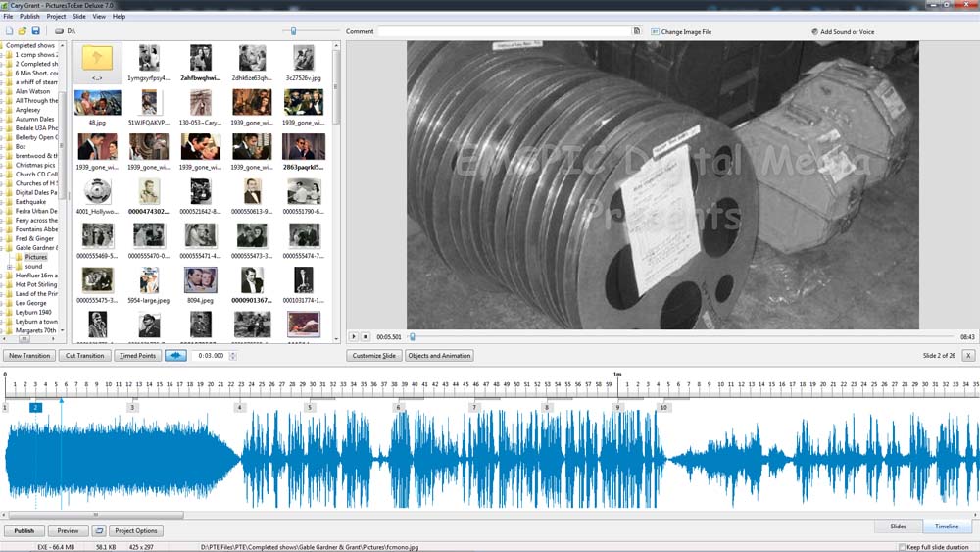The width and height of the screenshot is (980, 552).
Task: Select the Completed shows root folder
Action: 30,46
